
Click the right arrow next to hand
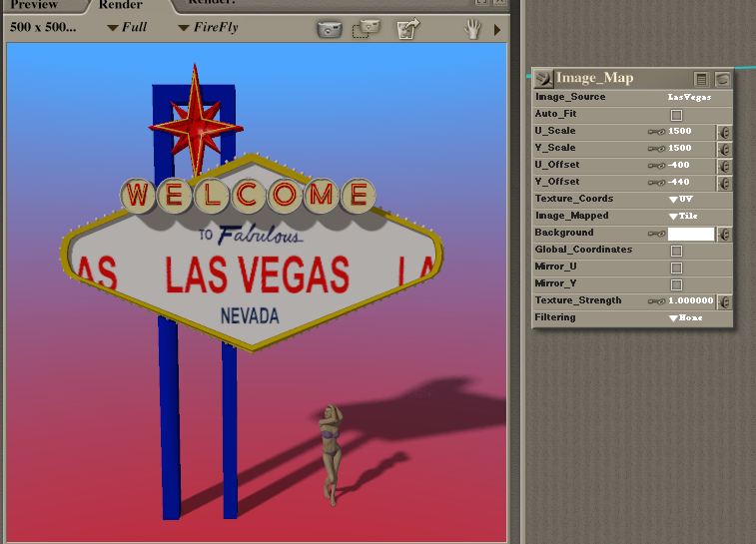coord(497,30)
